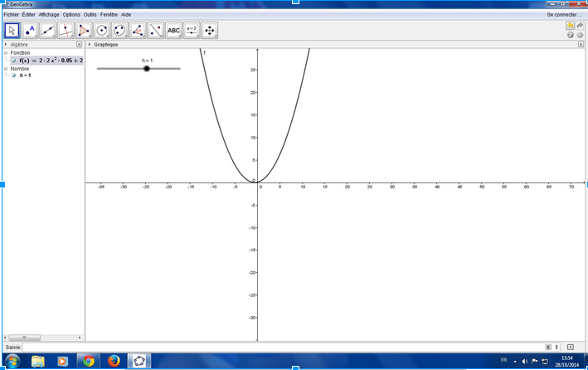Image resolution: width=588 pixels, height=370 pixels.
Task: Choose the Angle measurement tool
Action: pos(138,31)
